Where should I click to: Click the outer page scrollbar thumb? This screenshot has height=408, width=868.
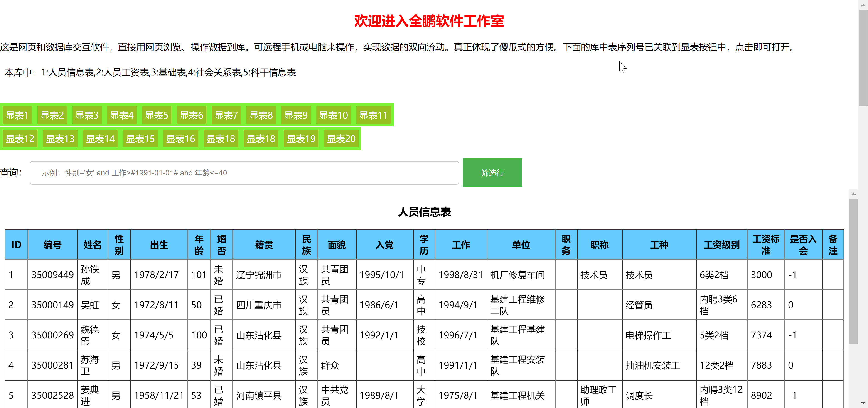[863, 58]
